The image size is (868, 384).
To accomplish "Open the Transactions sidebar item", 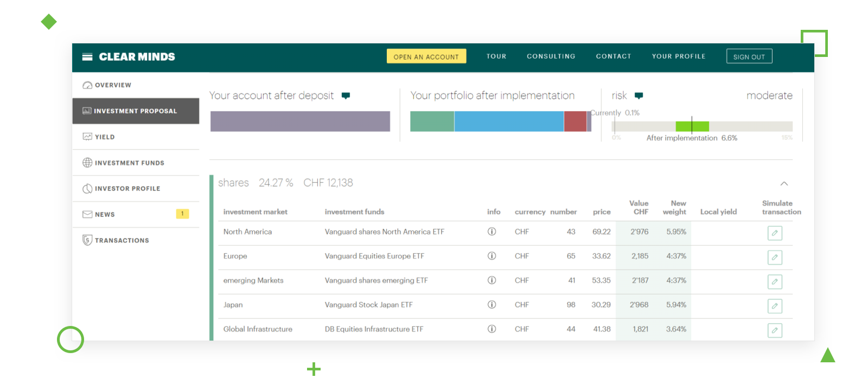I will pos(122,240).
